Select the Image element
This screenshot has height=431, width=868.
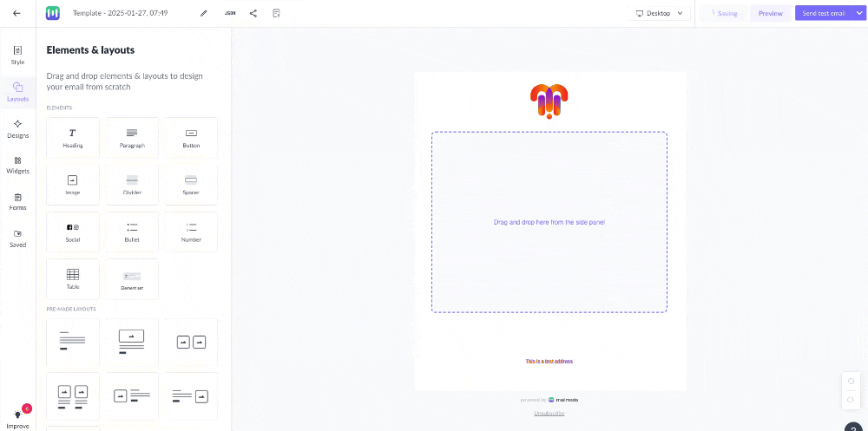pos(73,185)
